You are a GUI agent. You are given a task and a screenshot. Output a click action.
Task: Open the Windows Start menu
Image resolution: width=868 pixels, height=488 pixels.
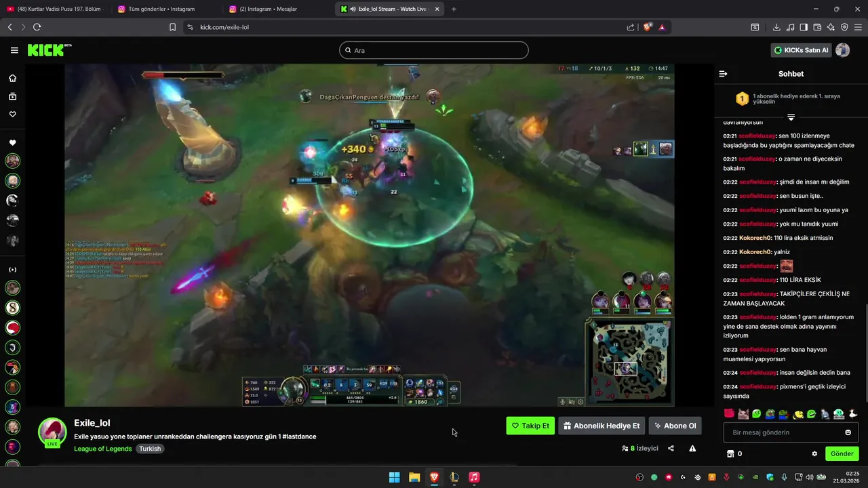click(394, 477)
